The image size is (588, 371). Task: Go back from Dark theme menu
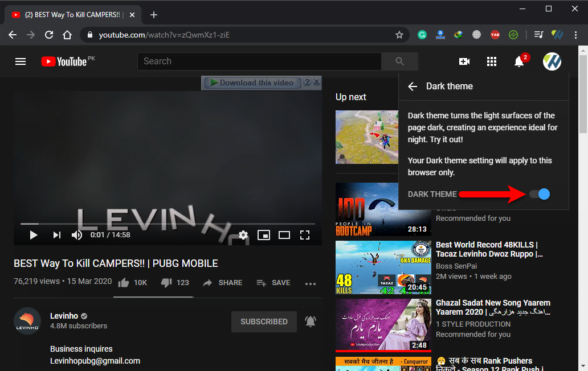click(413, 86)
